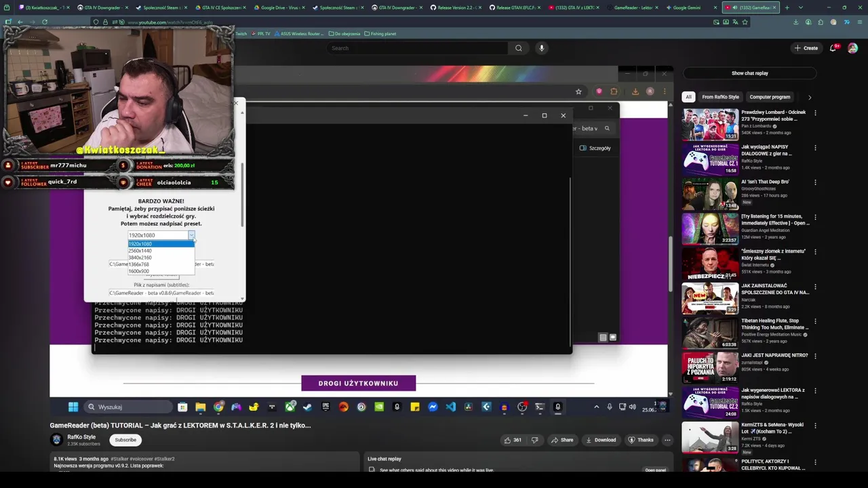868x488 pixels.
Task: Open KermiZTS & SeMena Wysoki Lot video
Action: click(710, 437)
